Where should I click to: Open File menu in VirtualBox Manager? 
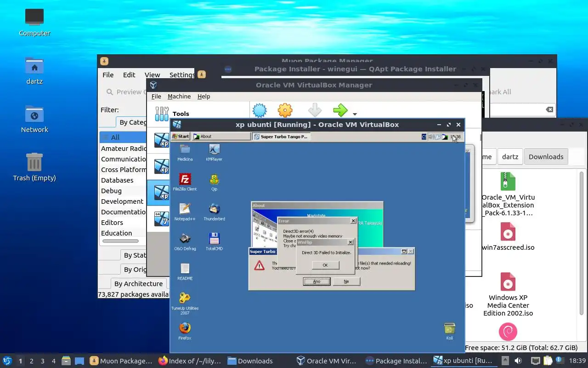click(156, 96)
